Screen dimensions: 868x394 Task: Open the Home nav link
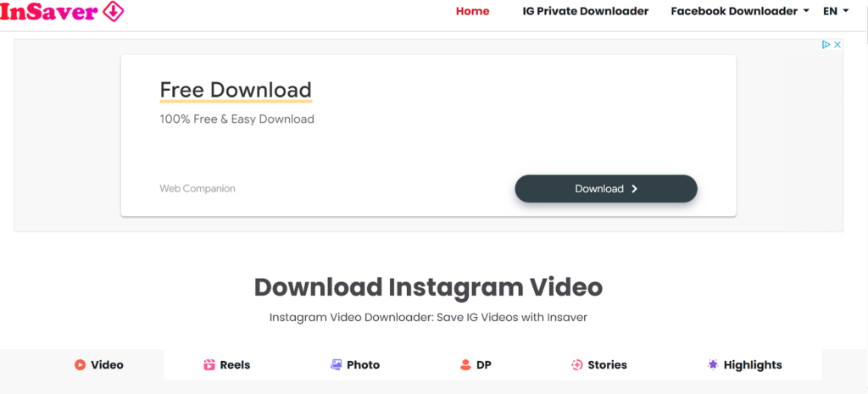[x=472, y=11]
